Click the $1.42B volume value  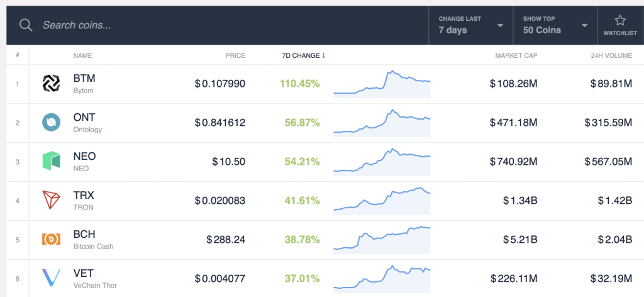(x=615, y=201)
